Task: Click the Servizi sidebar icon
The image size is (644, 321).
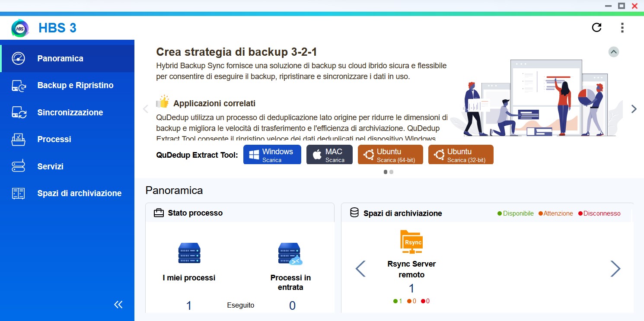Action: coord(19,166)
